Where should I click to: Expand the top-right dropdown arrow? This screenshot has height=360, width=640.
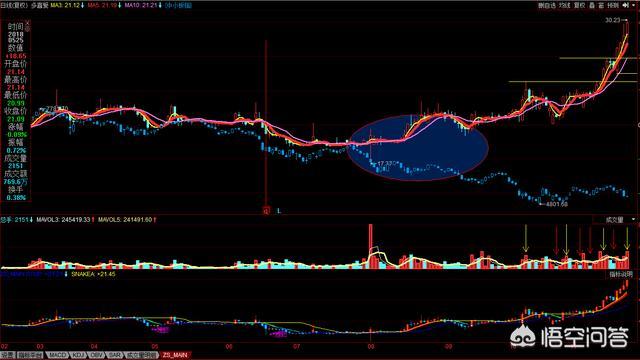tap(633, 5)
